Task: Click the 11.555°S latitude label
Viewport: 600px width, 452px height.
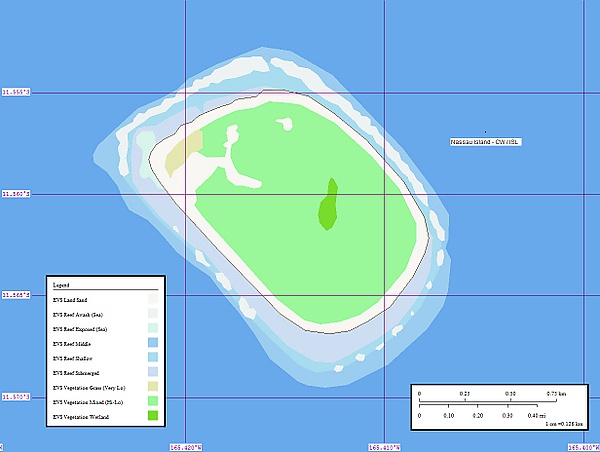Action: [x=16, y=92]
